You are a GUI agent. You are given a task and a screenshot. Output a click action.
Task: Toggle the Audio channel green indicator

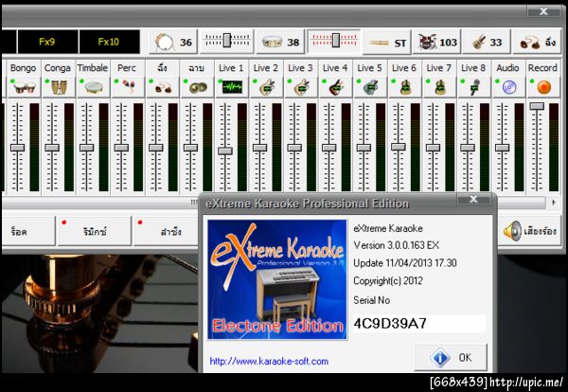pos(497,81)
